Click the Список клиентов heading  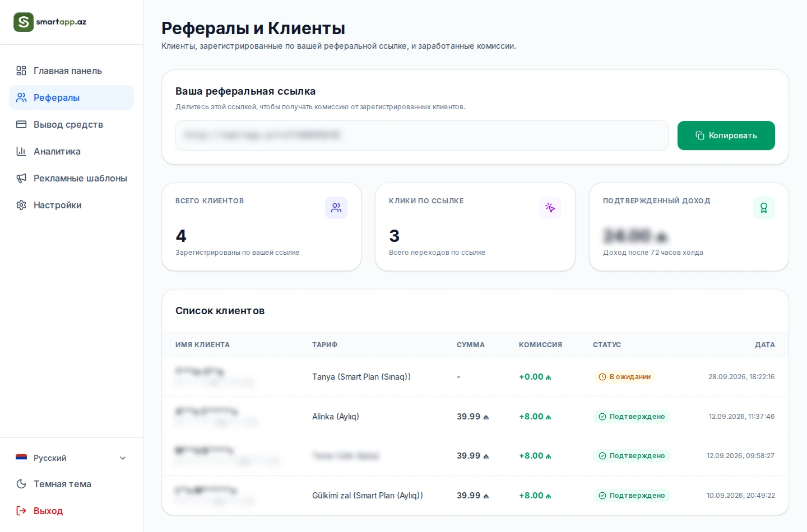pyautogui.click(x=220, y=311)
